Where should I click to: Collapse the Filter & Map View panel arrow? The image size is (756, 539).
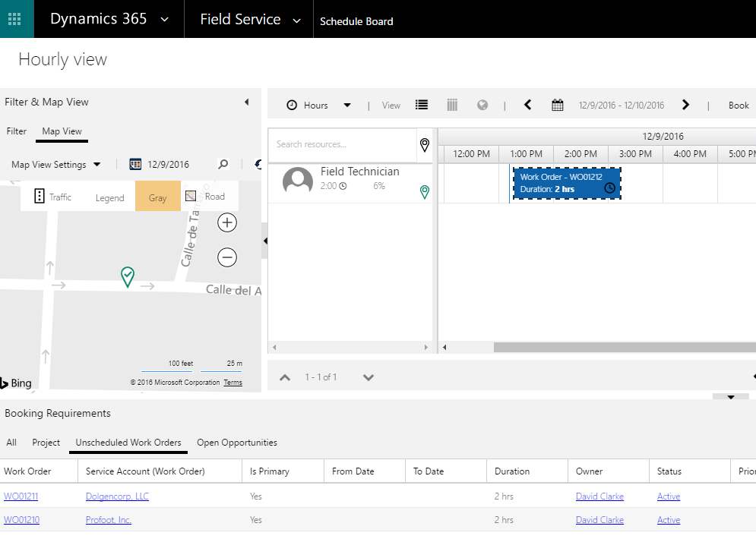[246, 102]
